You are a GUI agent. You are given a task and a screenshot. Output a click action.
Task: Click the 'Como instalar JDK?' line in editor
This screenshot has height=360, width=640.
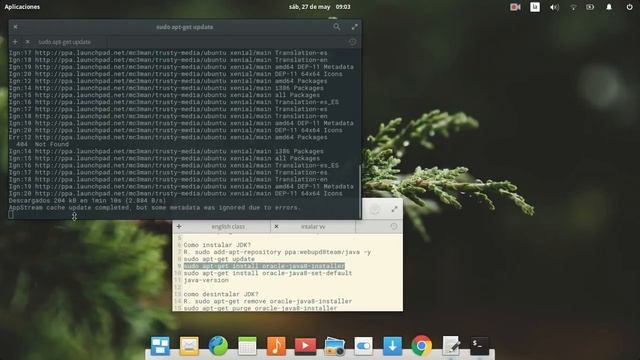coord(217,245)
